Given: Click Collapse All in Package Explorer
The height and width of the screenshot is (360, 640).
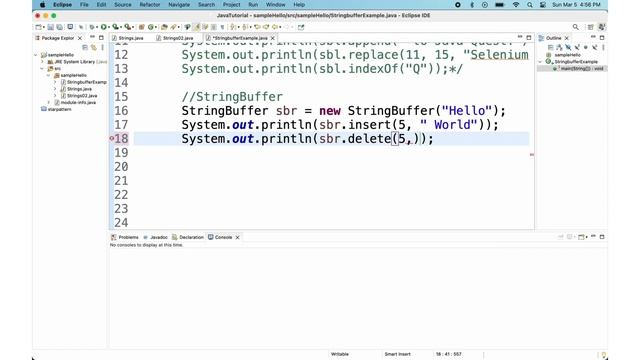Looking at the screenshot, I should [x=85, y=47].
